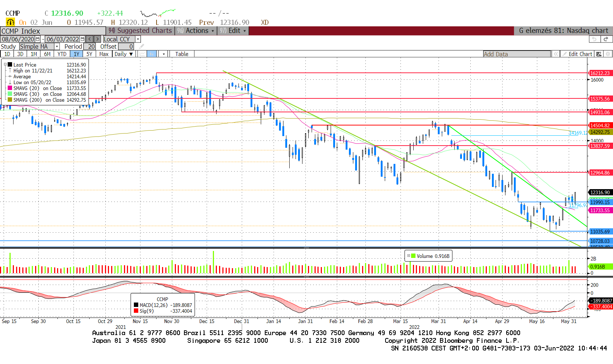Click the Volume green legend swatch
The height and width of the screenshot is (364, 613).
tap(413, 256)
